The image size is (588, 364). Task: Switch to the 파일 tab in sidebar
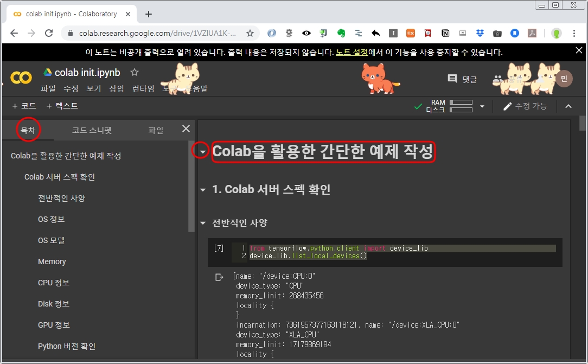(x=156, y=130)
